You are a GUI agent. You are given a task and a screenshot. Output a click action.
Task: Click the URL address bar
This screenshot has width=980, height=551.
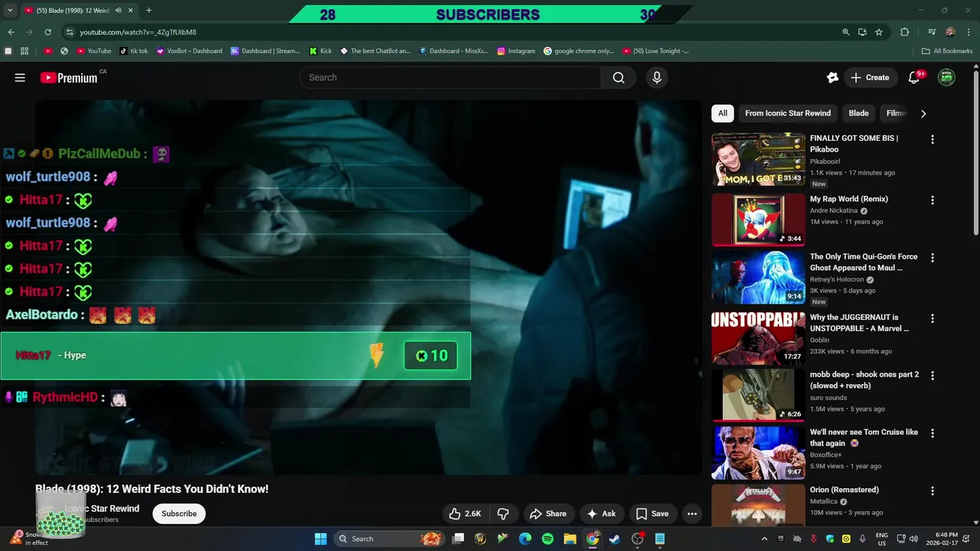(452, 32)
